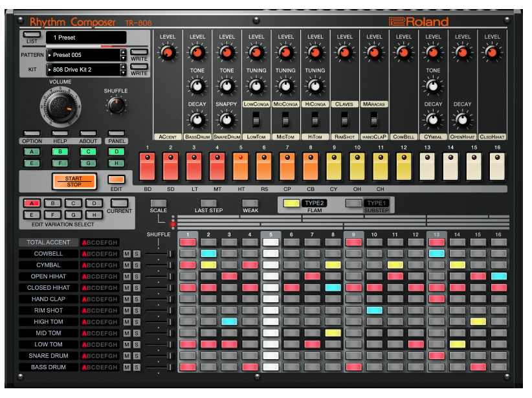Step the pattern selector up arrow
This screenshot has width=532, height=398.
tap(123, 52)
